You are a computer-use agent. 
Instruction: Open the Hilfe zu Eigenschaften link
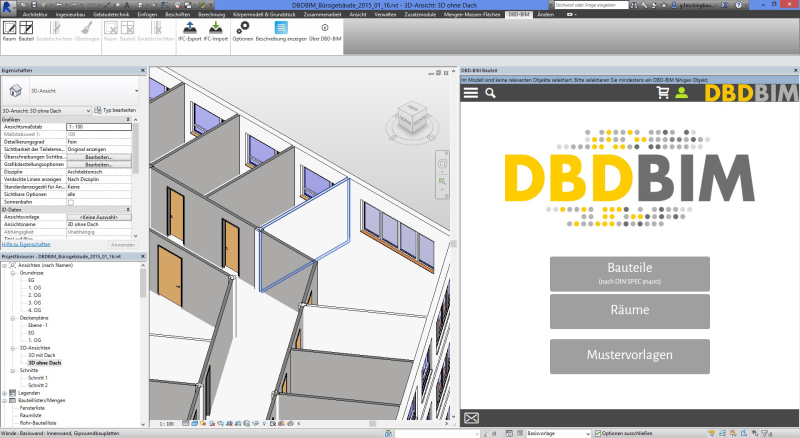coord(26,245)
